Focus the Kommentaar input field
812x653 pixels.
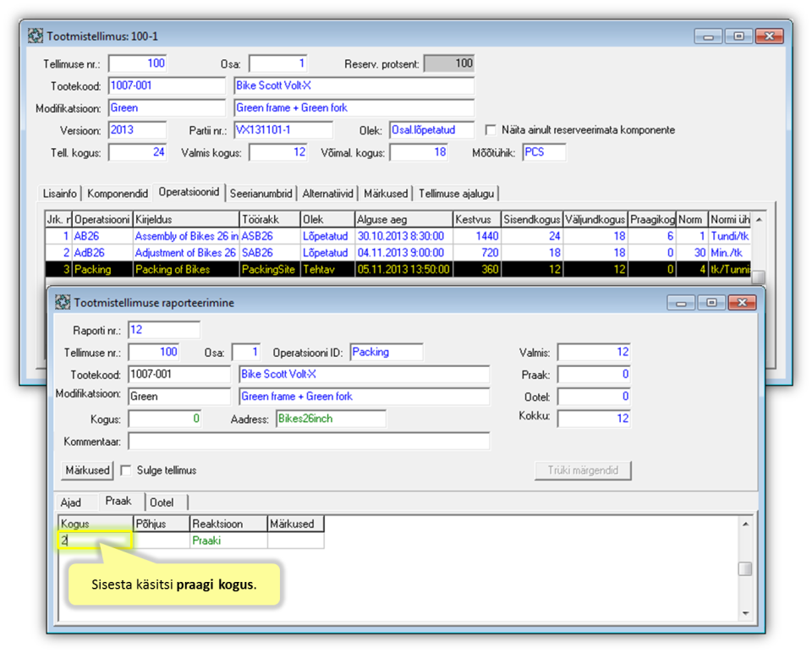[x=309, y=442]
